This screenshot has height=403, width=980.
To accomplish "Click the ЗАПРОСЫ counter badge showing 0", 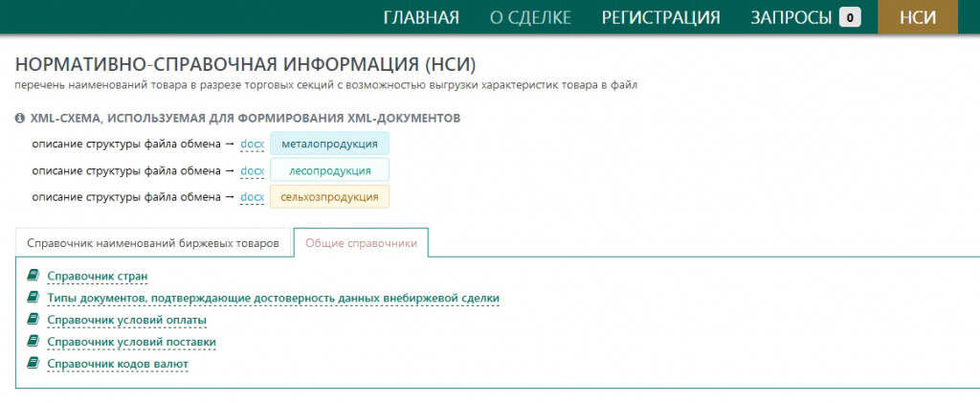I will coord(850,17).
